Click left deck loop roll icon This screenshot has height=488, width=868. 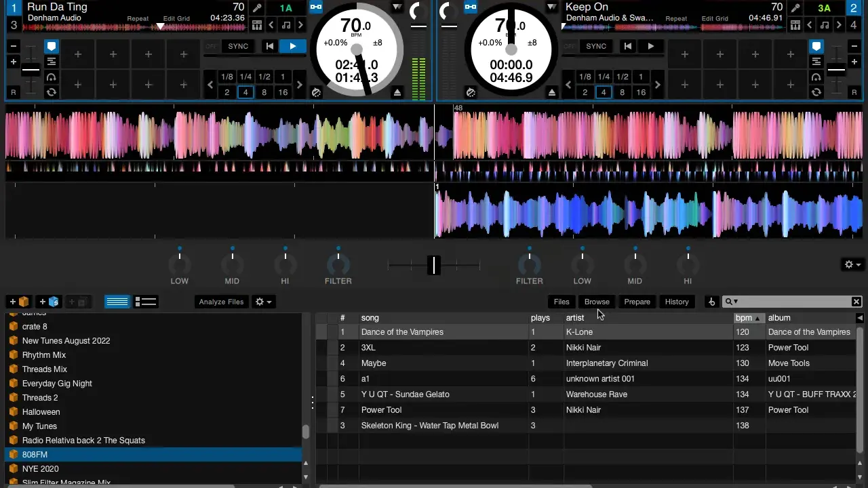(51, 77)
